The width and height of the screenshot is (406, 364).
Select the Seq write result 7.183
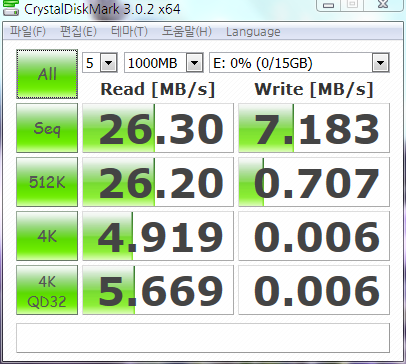pos(314,128)
